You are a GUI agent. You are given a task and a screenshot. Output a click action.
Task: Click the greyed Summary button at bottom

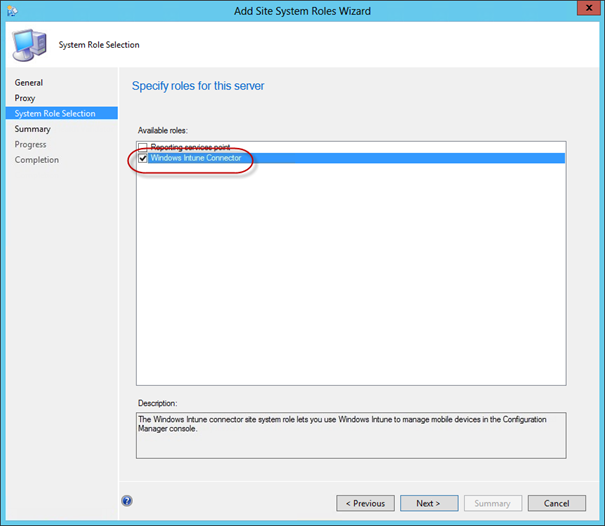[493, 503]
